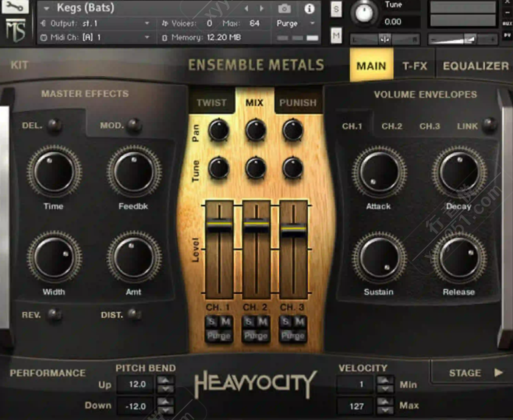The height and width of the screenshot is (420, 513).
Task: Solo channel 1 with S button
Action: coord(212,323)
